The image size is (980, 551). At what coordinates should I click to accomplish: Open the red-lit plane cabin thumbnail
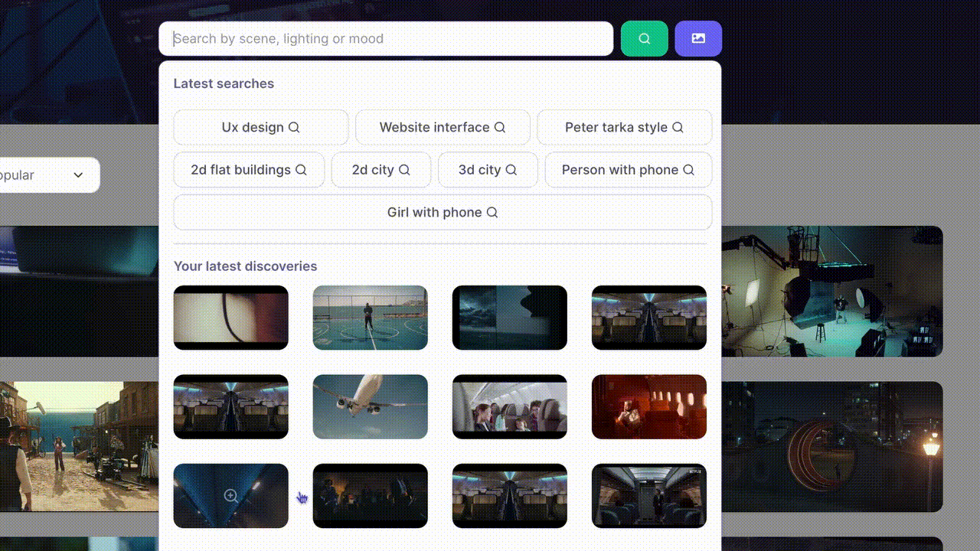[649, 406]
